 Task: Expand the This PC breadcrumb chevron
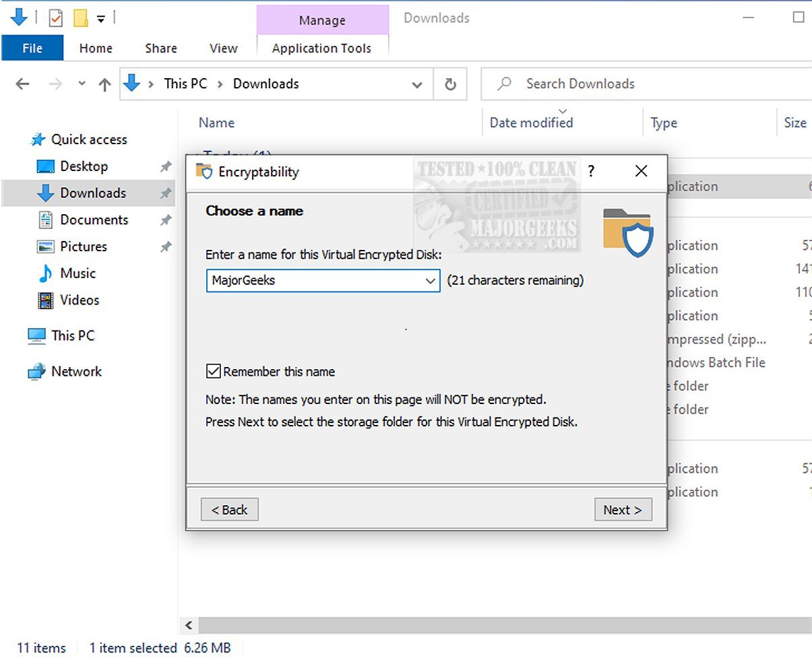click(x=220, y=84)
